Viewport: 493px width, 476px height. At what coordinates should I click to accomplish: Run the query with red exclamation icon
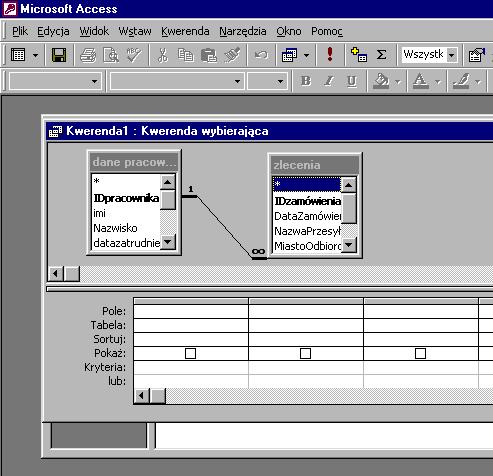point(330,54)
